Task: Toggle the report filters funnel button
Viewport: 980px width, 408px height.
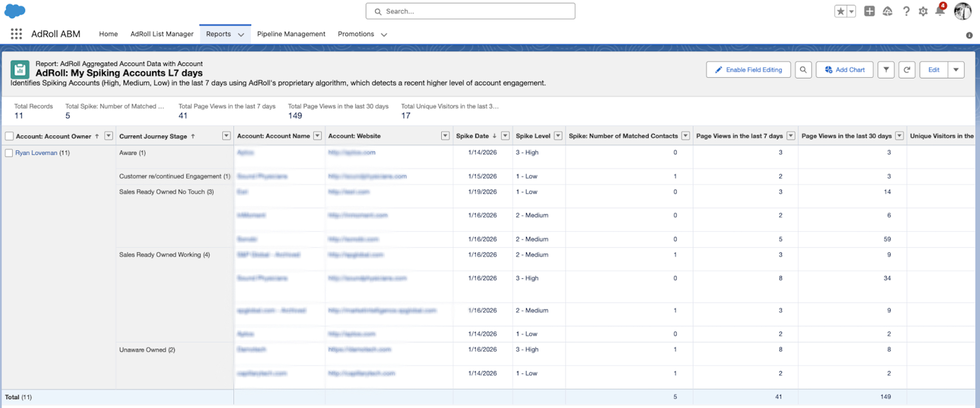Action: click(x=886, y=70)
